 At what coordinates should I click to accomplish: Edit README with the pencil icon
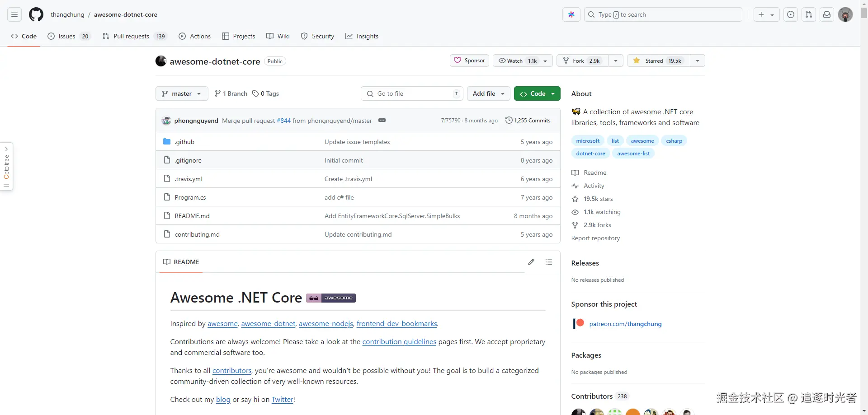(531, 262)
